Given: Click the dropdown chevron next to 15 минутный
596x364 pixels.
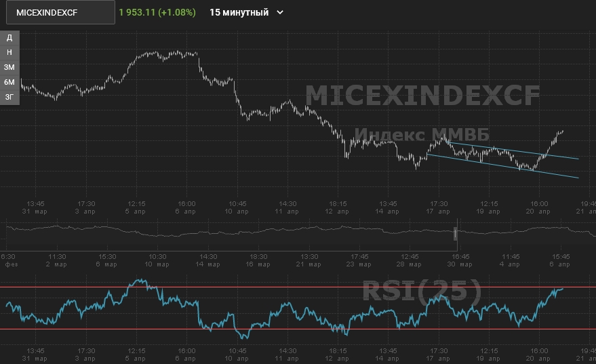Looking at the screenshot, I should 280,12.
